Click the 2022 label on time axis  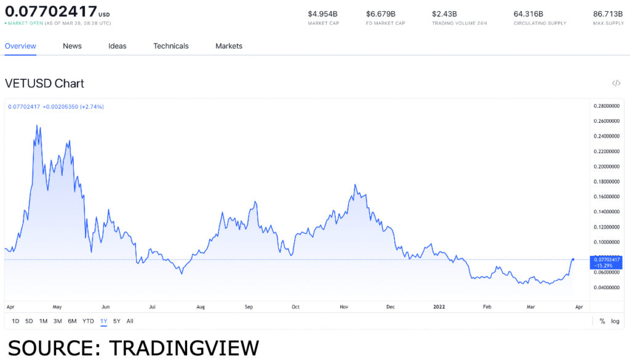click(x=439, y=307)
